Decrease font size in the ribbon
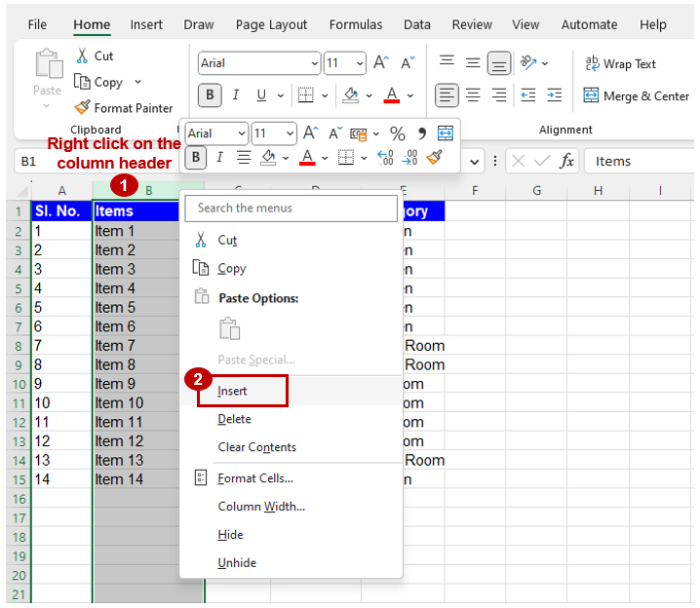Screen dimensions: 700x608 (x=408, y=63)
